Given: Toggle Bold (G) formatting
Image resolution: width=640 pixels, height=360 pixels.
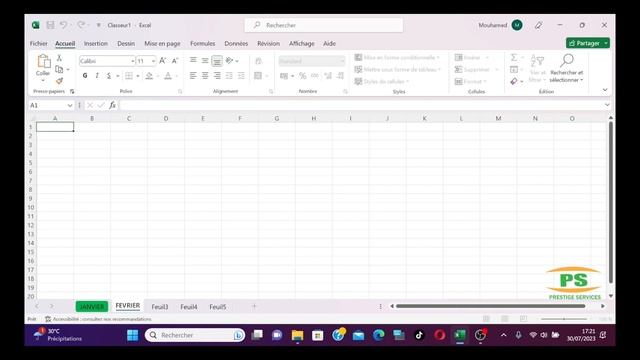Looking at the screenshot, I should [85, 76].
